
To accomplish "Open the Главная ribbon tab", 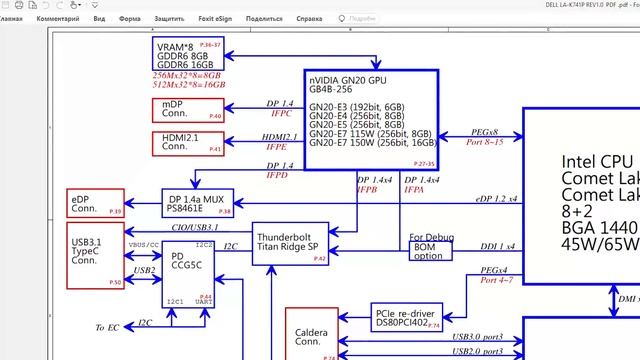I will click(11, 18).
